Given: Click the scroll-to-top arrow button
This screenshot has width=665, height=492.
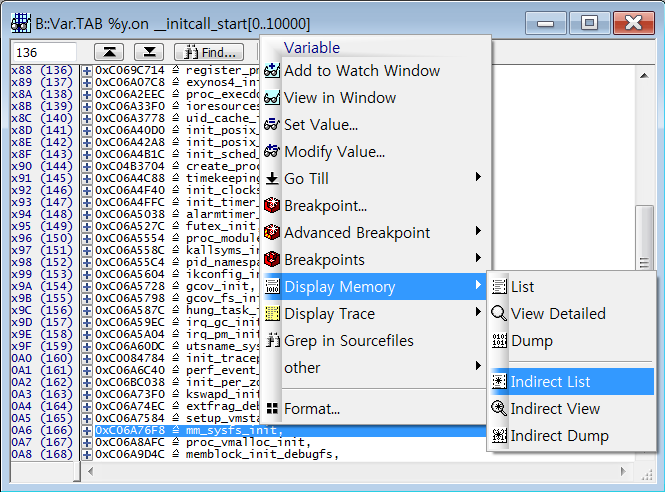Looking at the screenshot, I should (x=109, y=52).
